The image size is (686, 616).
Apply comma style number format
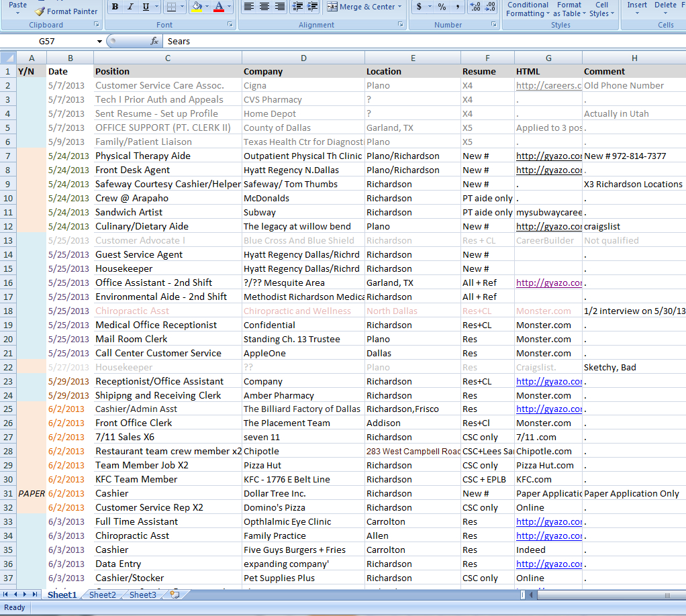point(457,7)
